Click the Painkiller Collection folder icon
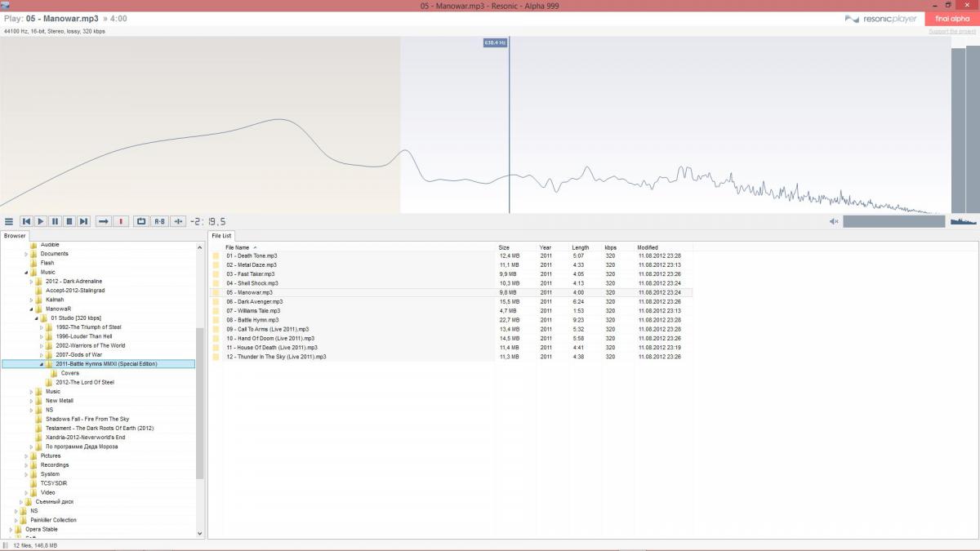980x551 pixels. click(x=24, y=520)
